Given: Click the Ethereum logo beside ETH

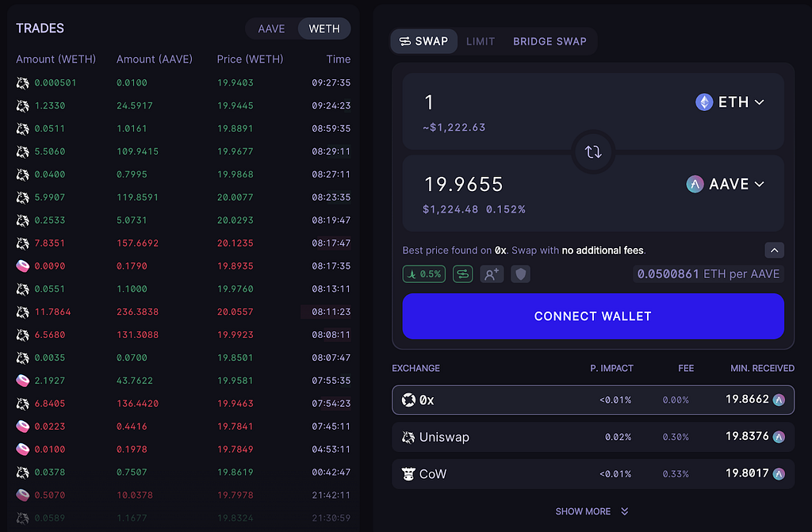Looking at the screenshot, I should click(704, 102).
